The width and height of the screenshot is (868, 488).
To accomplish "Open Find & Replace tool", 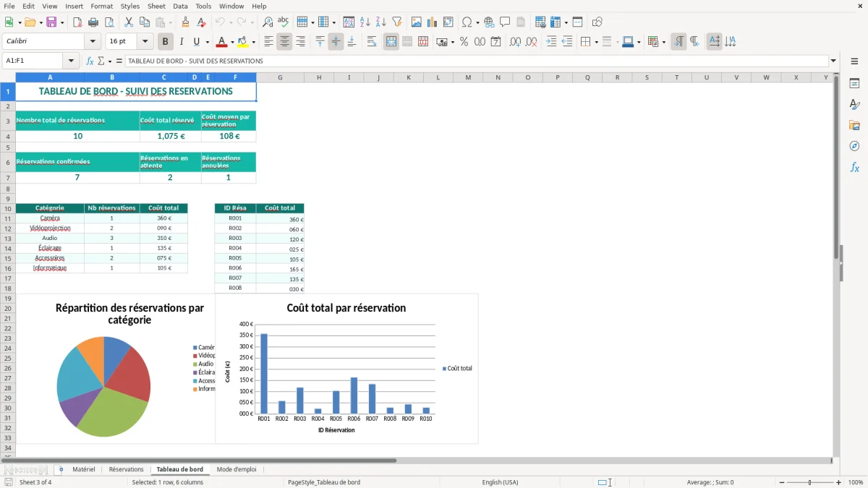I will tap(268, 22).
